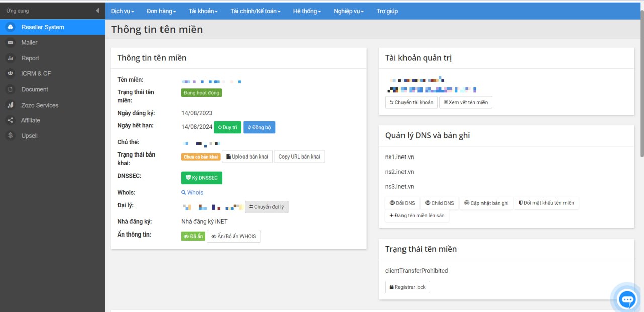Click the Duy trì renew button

click(227, 127)
